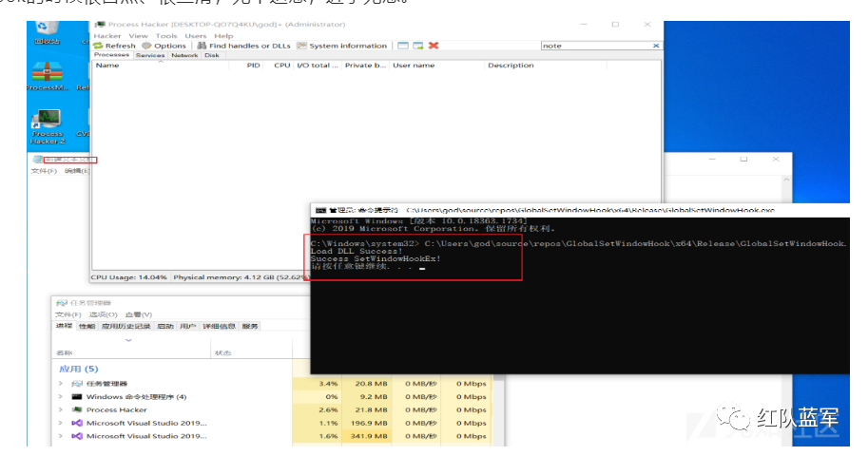Click the scroll-up arrow in the right Notepad window
Image resolution: width=868 pixels, height=456 pixels.
pos(786,180)
